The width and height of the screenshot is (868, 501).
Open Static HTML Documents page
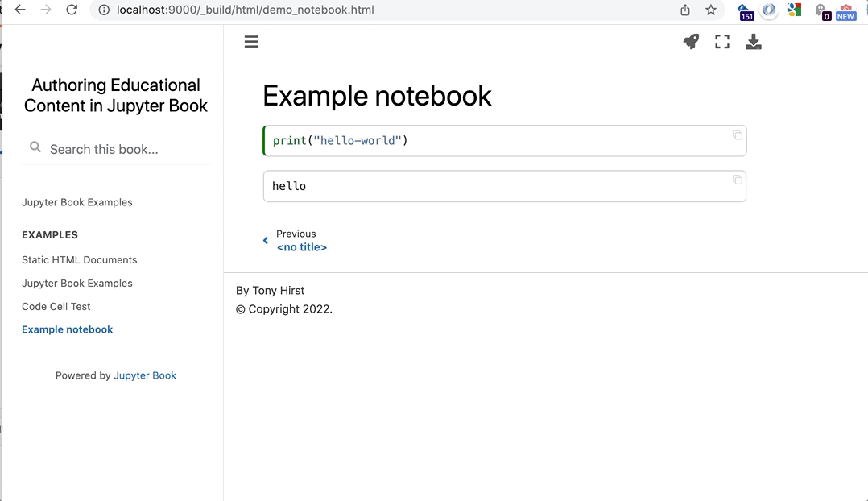(79, 259)
